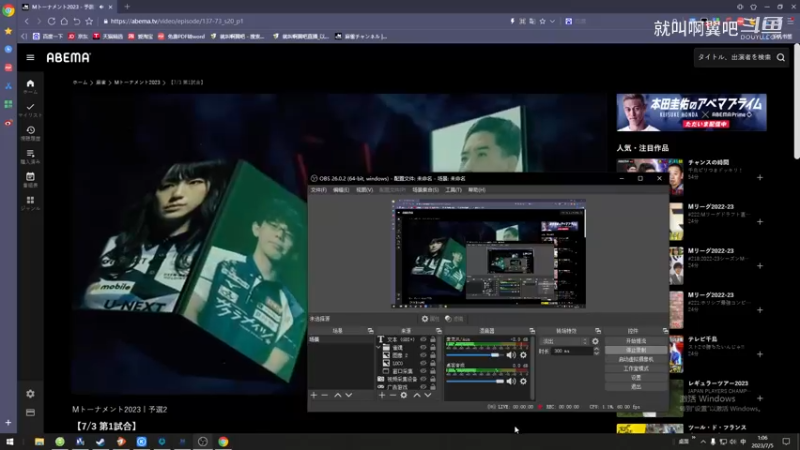Open the OBS 场景集合(S) menu
Screen dimensions: 800x450
425,190
